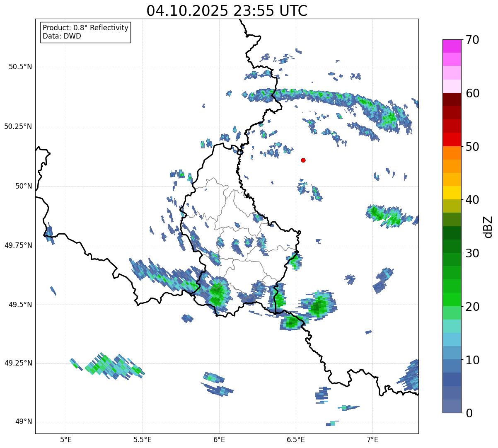Select the Product: 0.8° Reflectivity label

pyautogui.click(x=86, y=28)
